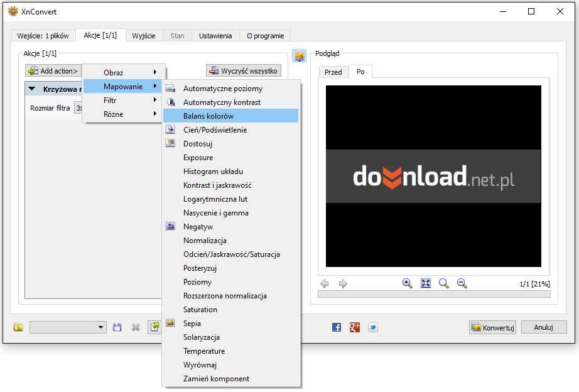Click the Wyczyść wszystko button

pos(243,70)
